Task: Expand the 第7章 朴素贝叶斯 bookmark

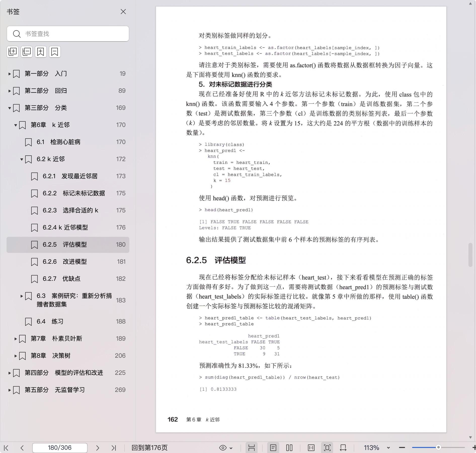Action: pyautogui.click(x=16, y=339)
